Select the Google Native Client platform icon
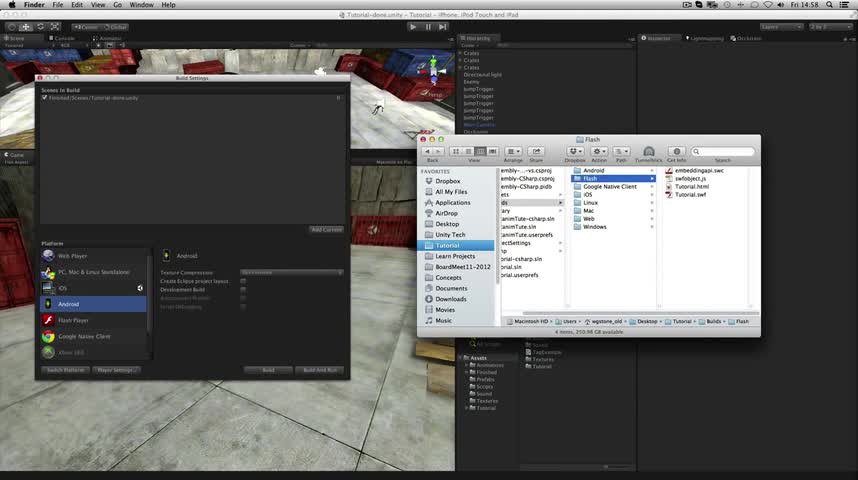The width and height of the screenshot is (858, 480). click(x=48, y=336)
